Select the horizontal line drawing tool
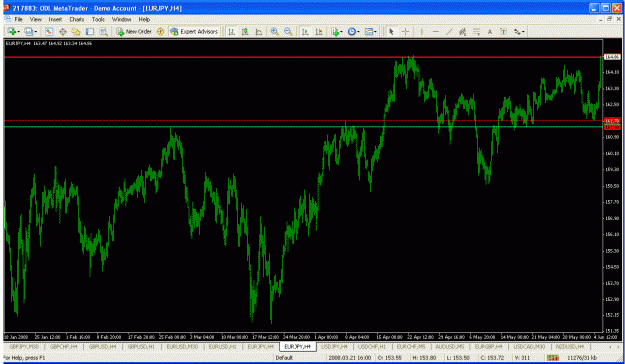 point(435,31)
